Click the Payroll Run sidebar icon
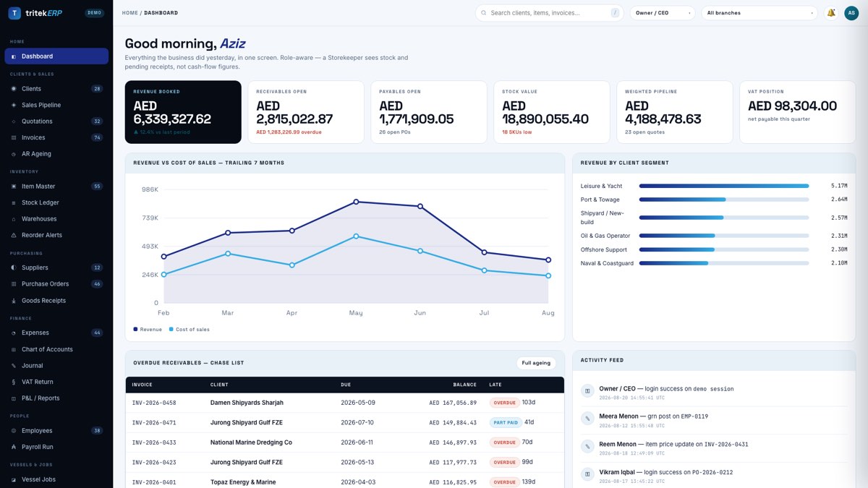Viewport: 868px width, 488px height. pos(14,447)
